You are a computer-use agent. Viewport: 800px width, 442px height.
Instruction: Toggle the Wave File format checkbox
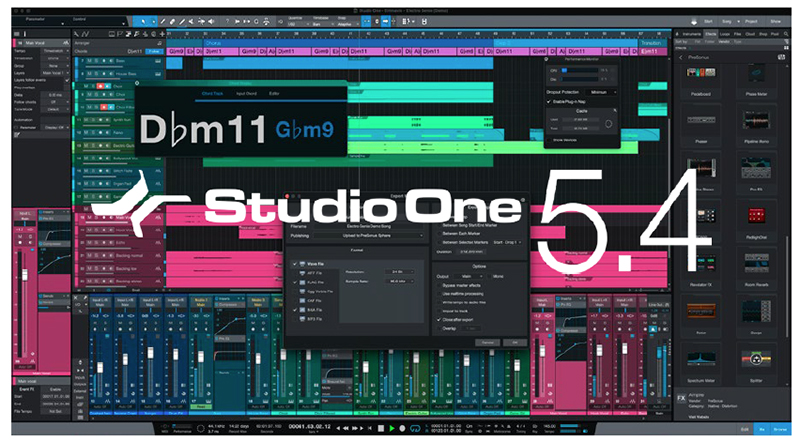point(295,264)
